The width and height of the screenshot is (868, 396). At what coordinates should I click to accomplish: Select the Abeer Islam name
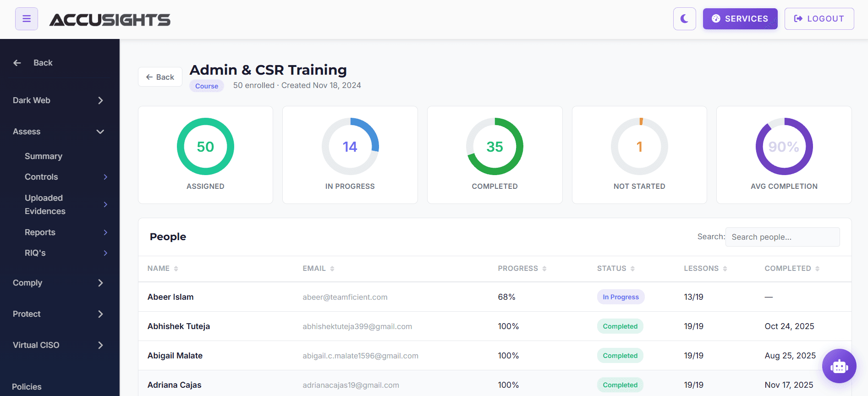click(170, 297)
